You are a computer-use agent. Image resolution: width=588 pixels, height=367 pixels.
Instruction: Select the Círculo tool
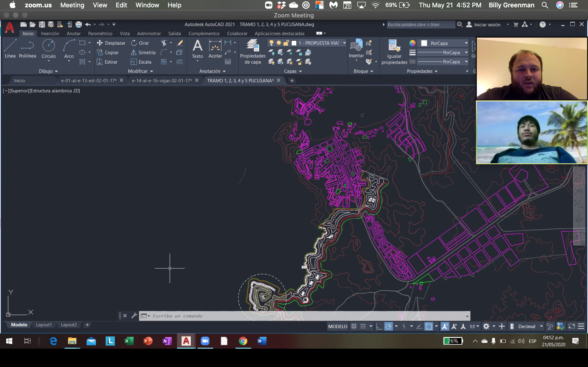click(x=48, y=49)
